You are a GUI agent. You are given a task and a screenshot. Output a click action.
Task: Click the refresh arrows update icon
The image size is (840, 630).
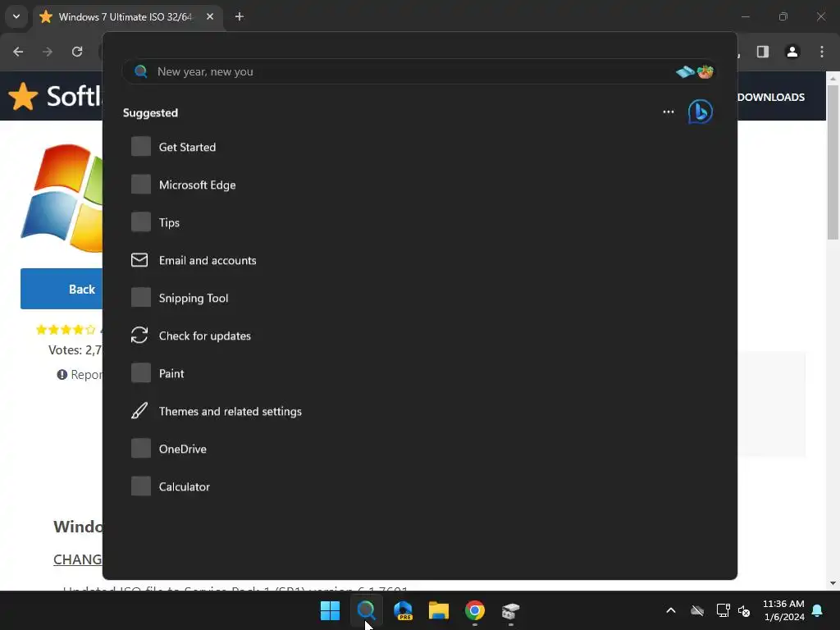click(x=139, y=336)
